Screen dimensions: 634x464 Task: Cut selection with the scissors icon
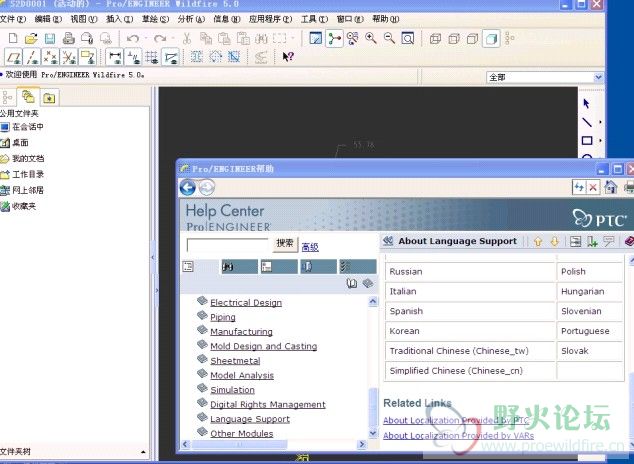point(187,39)
